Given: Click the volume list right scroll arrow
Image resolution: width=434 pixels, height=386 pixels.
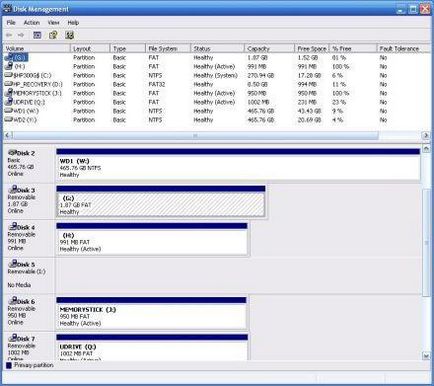Looking at the screenshot, I should pyautogui.click(x=425, y=135).
